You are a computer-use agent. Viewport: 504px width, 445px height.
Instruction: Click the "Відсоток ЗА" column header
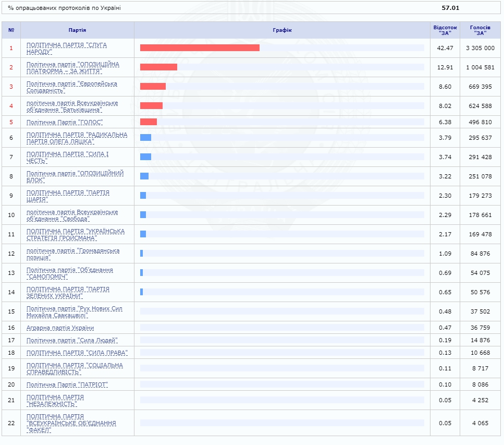(x=445, y=30)
